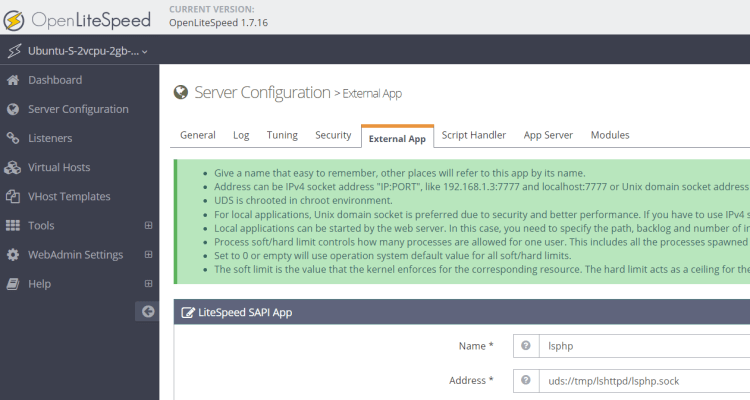Collapse the sidebar with the arrow button
The height and width of the screenshot is (400, 750).
(147, 311)
